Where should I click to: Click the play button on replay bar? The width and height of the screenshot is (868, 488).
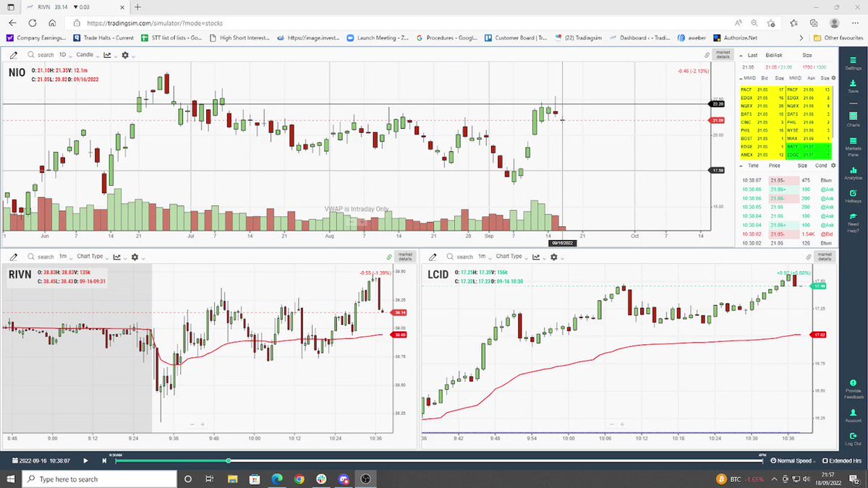pyautogui.click(x=85, y=461)
